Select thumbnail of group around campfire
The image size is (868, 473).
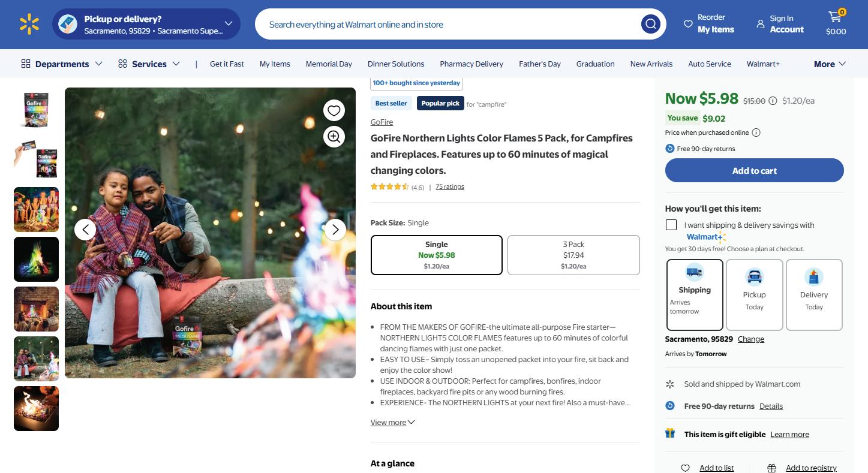click(x=36, y=210)
